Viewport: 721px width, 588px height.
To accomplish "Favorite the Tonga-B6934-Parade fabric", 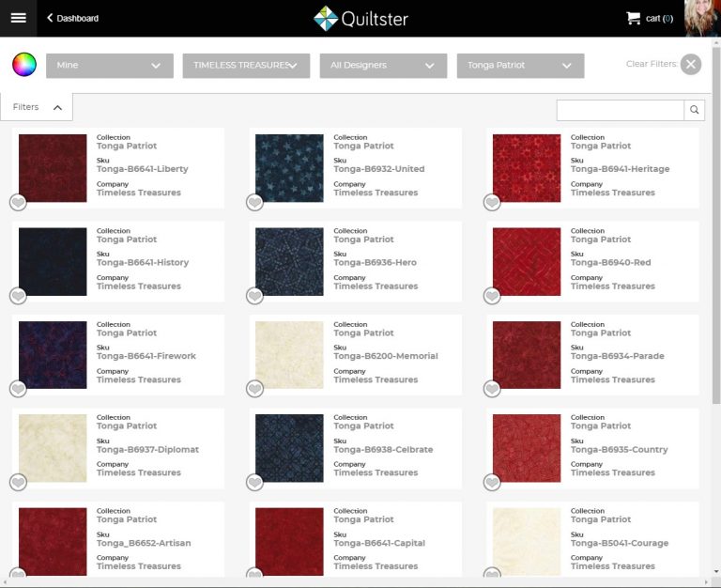I will (492, 389).
